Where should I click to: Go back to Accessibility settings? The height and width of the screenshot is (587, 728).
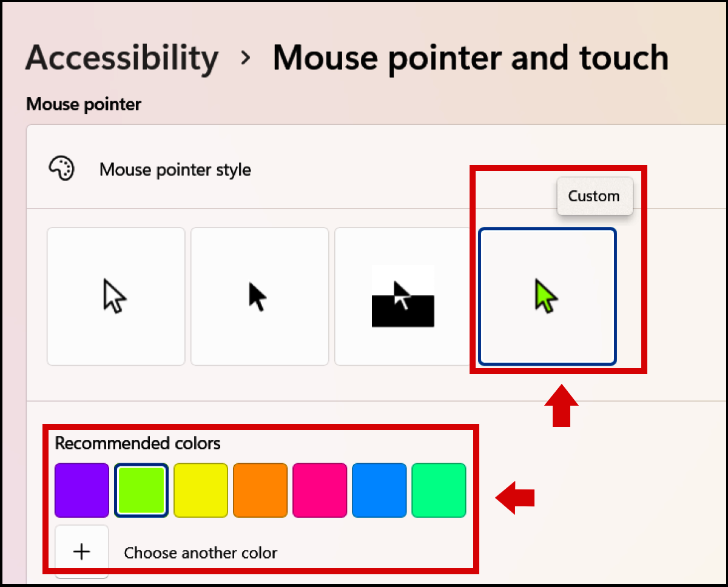click(121, 57)
